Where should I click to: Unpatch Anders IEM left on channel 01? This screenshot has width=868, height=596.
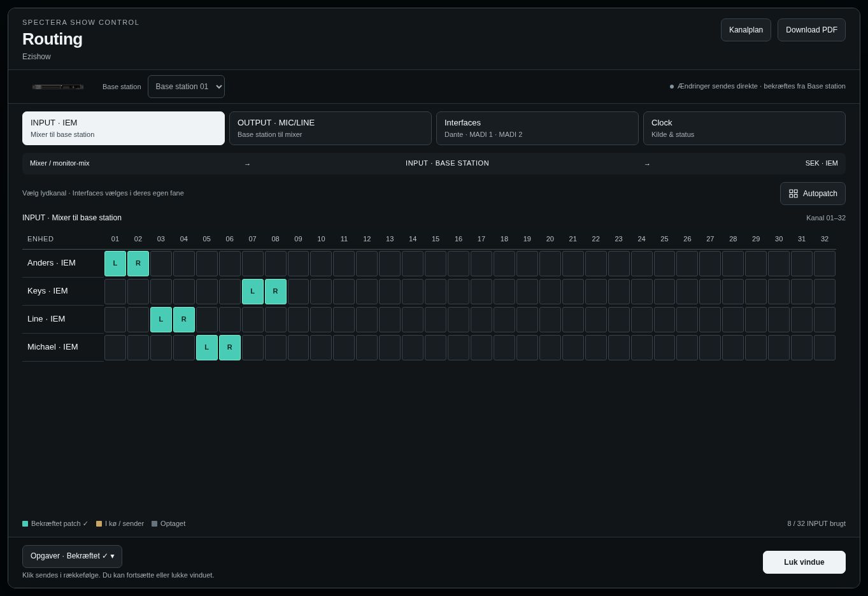click(115, 264)
